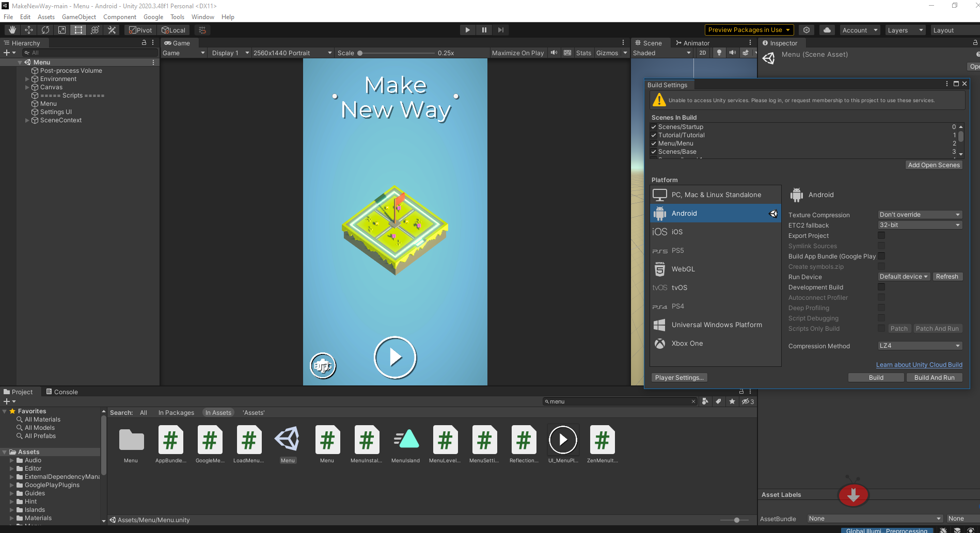Viewport: 980px width, 533px height.
Task: Open the GameObject menu
Action: [78, 17]
